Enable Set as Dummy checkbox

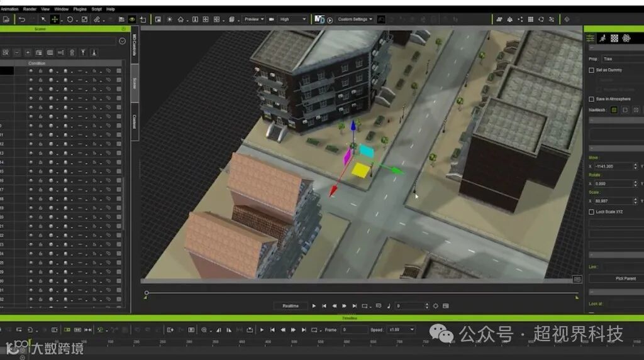591,70
